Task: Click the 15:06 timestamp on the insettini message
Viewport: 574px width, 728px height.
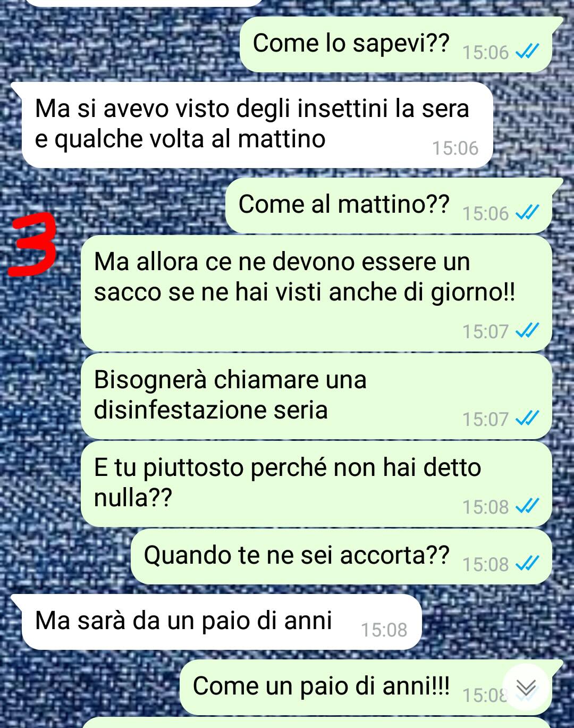Action: click(x=455, y=148)
